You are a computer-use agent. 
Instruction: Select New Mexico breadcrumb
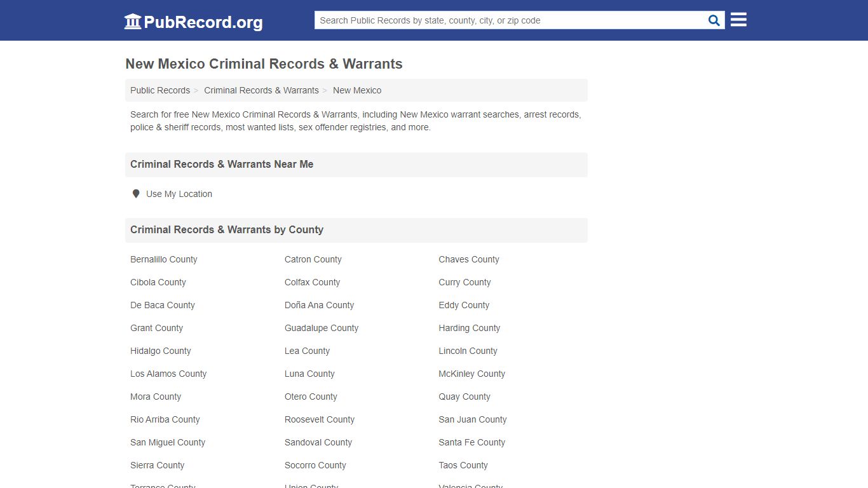point(357,90)
